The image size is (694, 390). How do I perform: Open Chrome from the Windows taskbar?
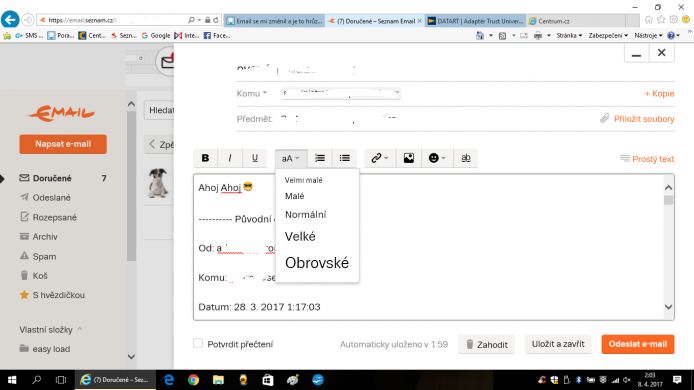tap(193, 380)
